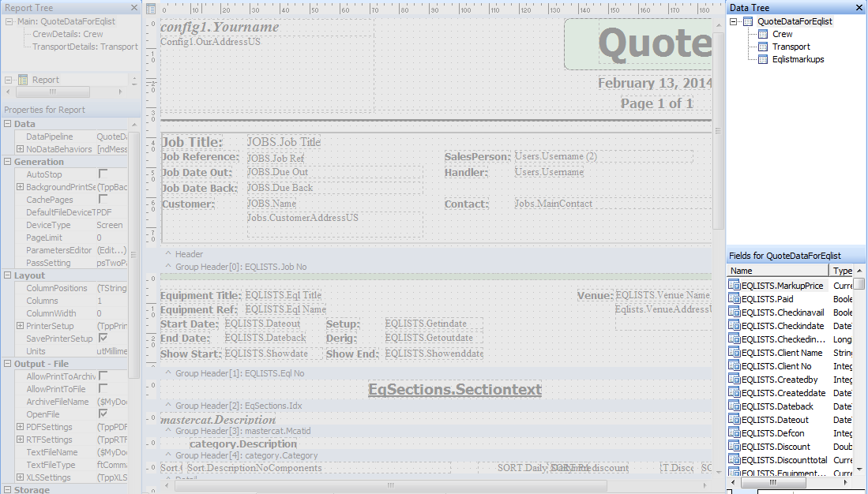Viewport: 868px width, 494px height.
Task: Click the EQLISTS.Dateout field icon
Action: [734, 420]
